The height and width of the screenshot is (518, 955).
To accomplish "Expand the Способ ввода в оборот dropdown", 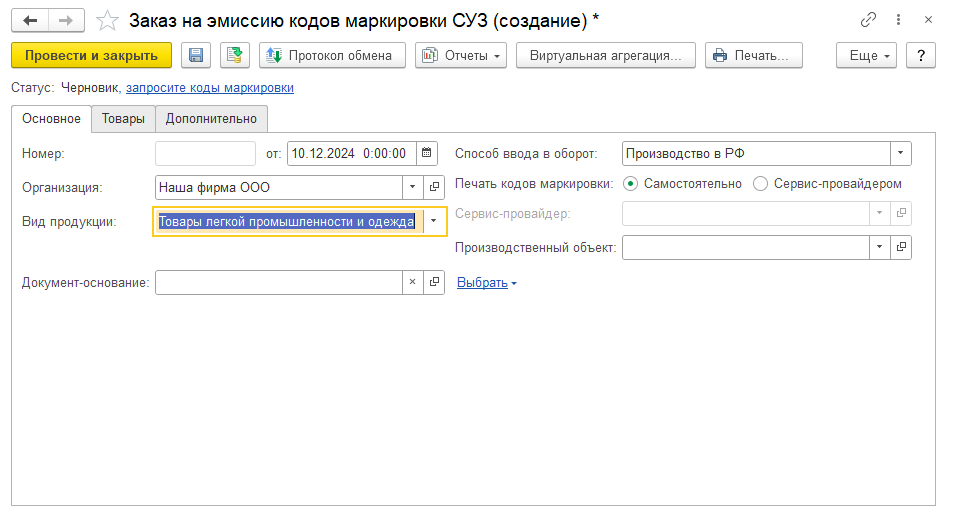I will point(901,153).
